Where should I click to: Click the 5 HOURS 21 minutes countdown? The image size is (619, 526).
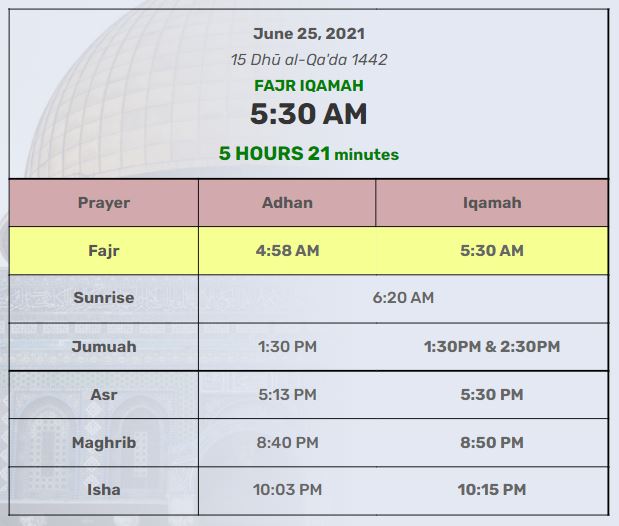(x=309, y=153)
